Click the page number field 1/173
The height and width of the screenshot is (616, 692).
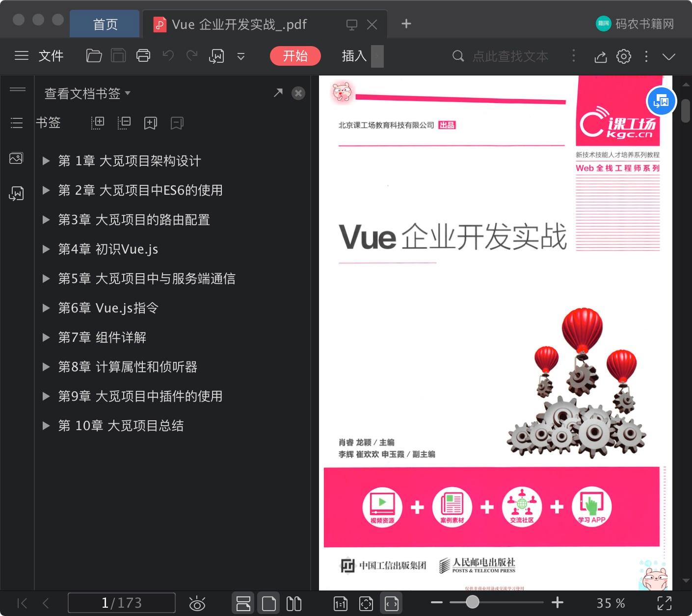[121, 603]
